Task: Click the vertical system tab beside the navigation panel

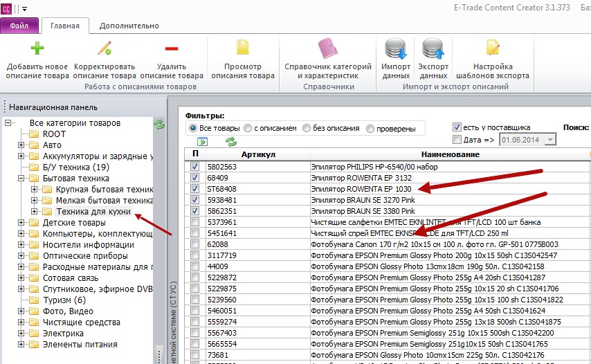Action: click(x=174, y=322)
